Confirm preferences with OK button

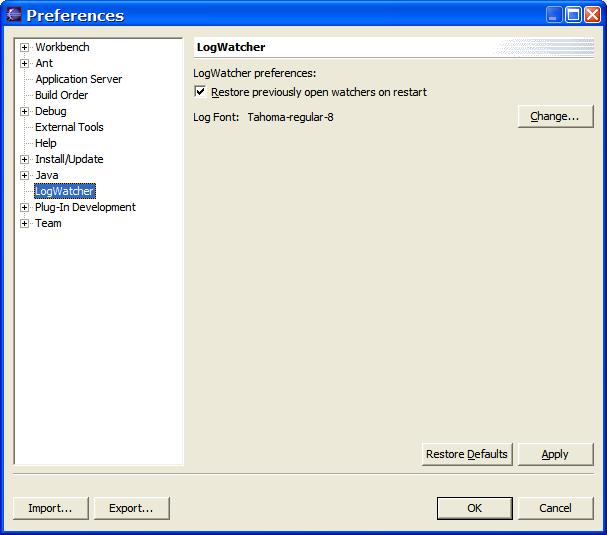[x=474, y=508]
